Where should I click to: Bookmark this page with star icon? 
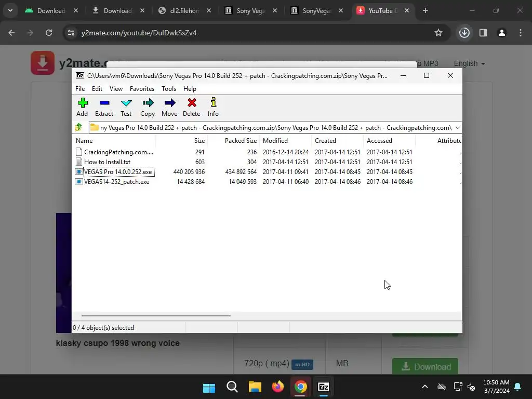tap(438, 33)
